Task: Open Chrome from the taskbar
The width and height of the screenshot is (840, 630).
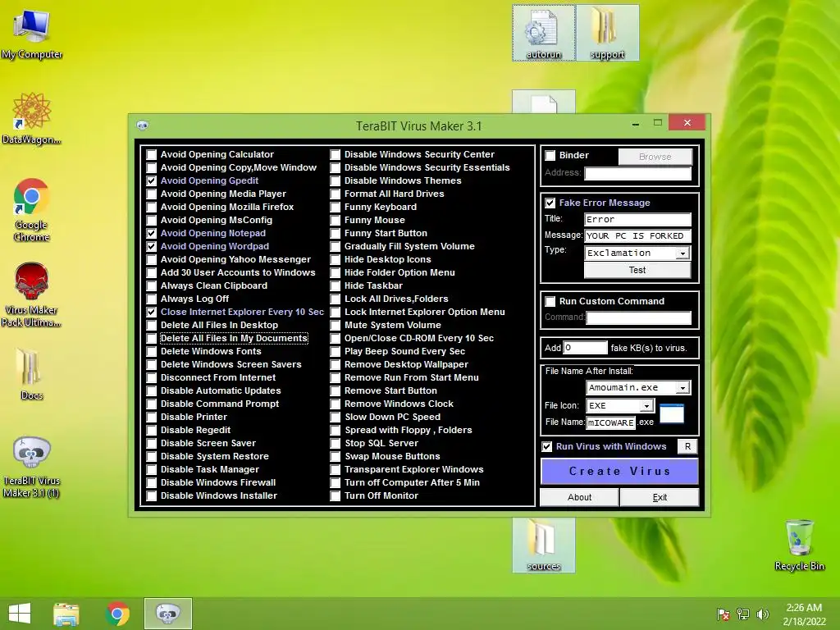Action: [x=117, y=614]
